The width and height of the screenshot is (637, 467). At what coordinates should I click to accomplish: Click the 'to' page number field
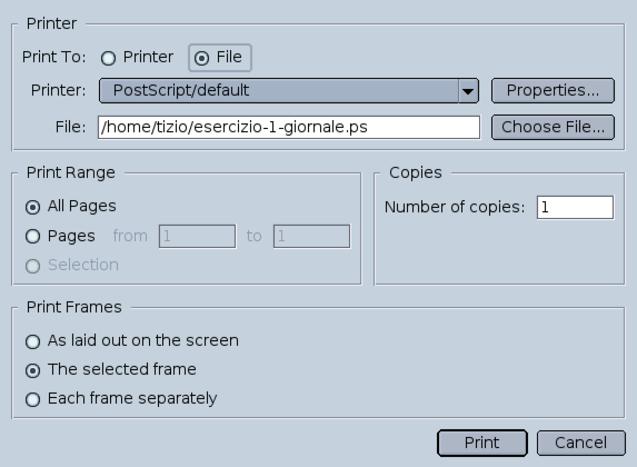(311, 237)
